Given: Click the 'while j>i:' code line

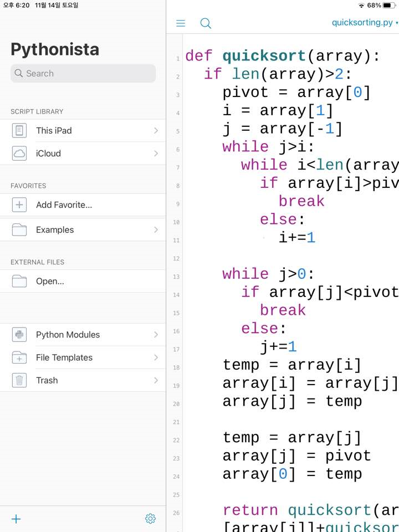Looking at the screenshot, I should coord(268,147).
